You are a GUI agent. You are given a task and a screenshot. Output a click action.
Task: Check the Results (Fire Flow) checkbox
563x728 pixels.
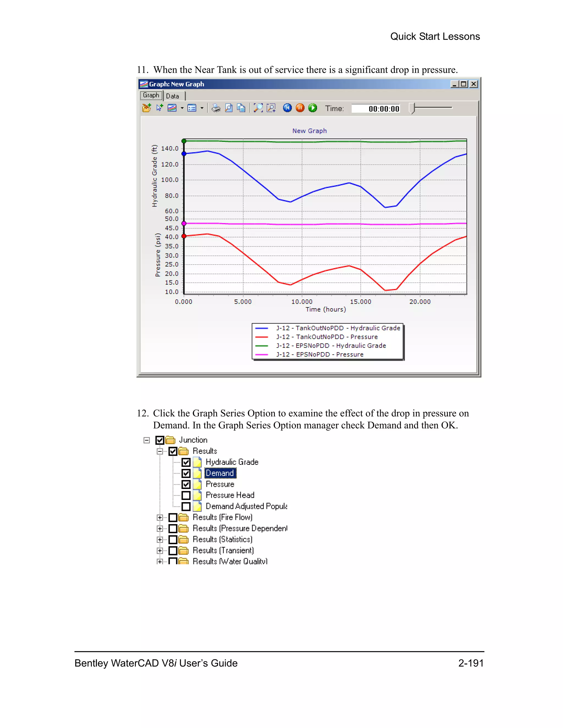coord(173,518)
